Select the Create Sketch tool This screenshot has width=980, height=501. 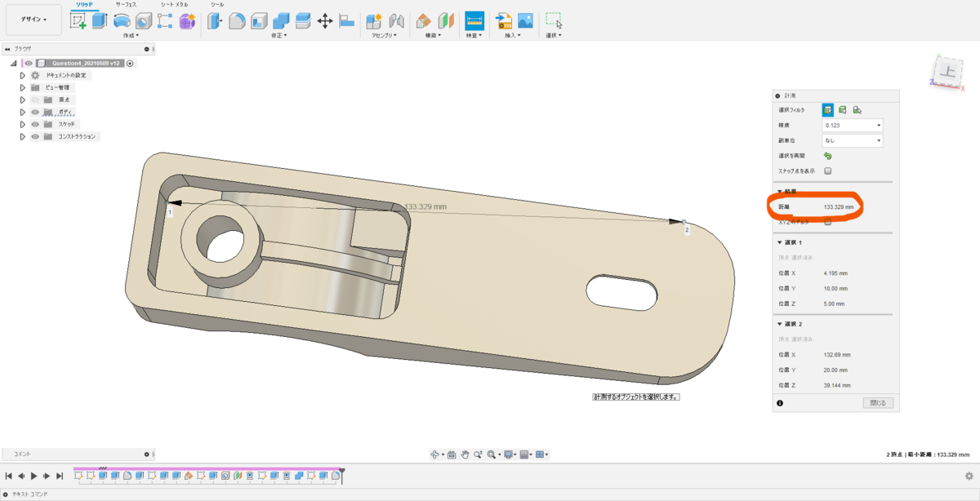(78, 21)
